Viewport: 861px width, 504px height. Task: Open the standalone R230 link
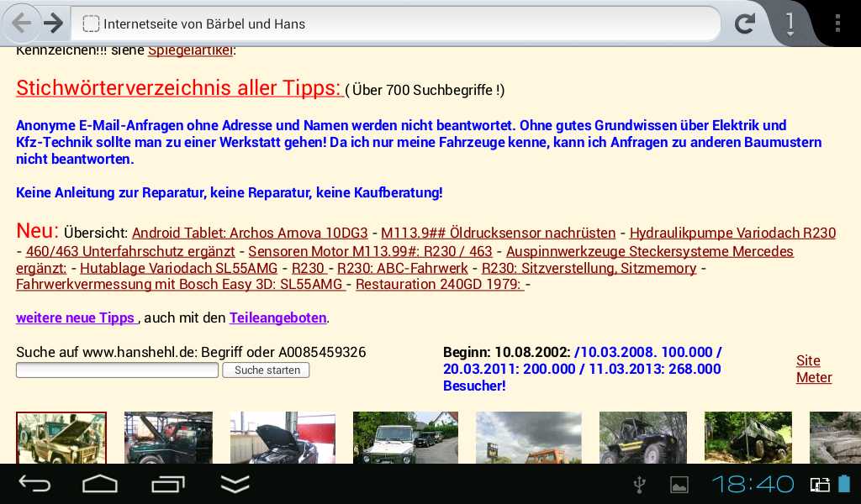(x=309, y=268)
